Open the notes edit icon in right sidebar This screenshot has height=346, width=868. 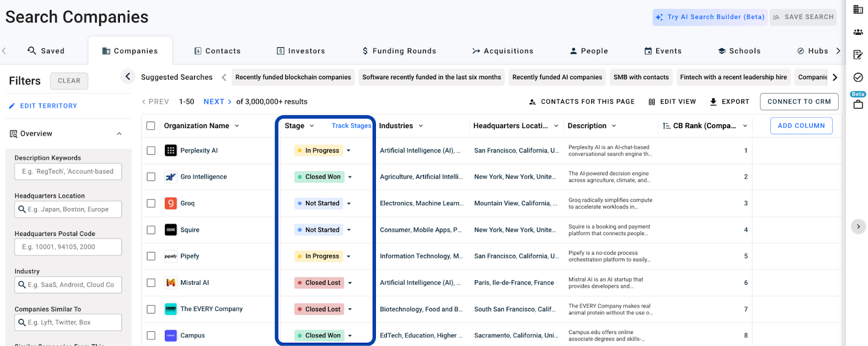coord(858,54)
